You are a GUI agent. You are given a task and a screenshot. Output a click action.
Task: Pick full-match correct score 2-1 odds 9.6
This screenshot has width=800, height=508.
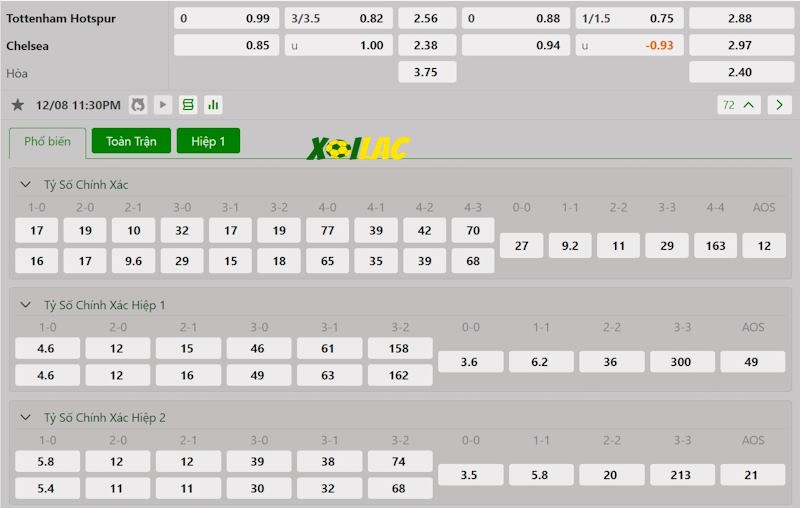[x=134, y=261]
